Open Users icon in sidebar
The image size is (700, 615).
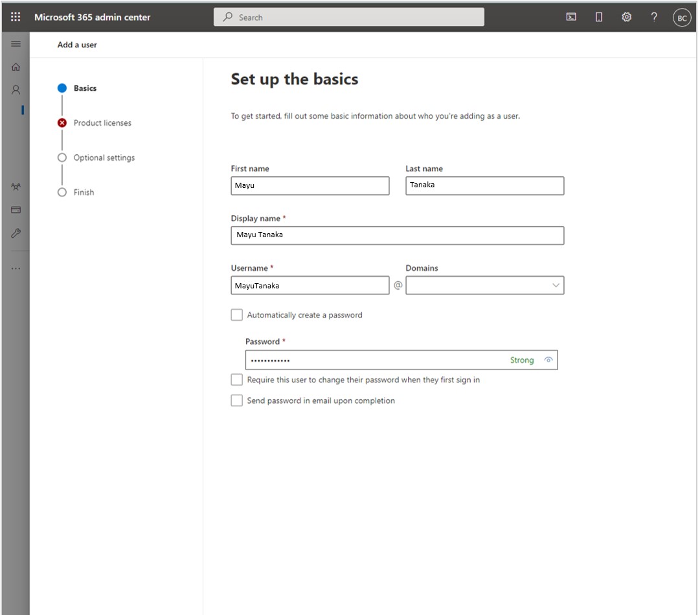pyautogui.click(x=16, y=90)
